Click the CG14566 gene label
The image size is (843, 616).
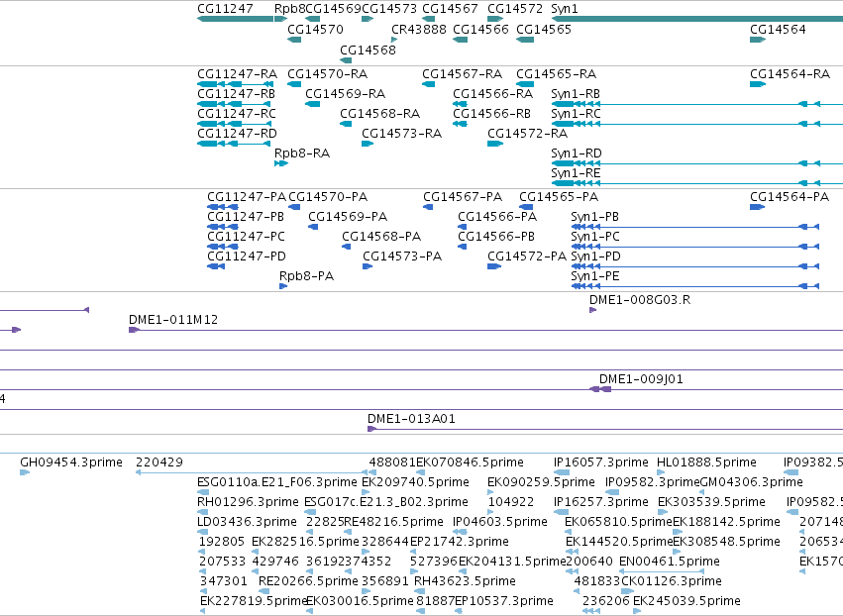(480, 29)
